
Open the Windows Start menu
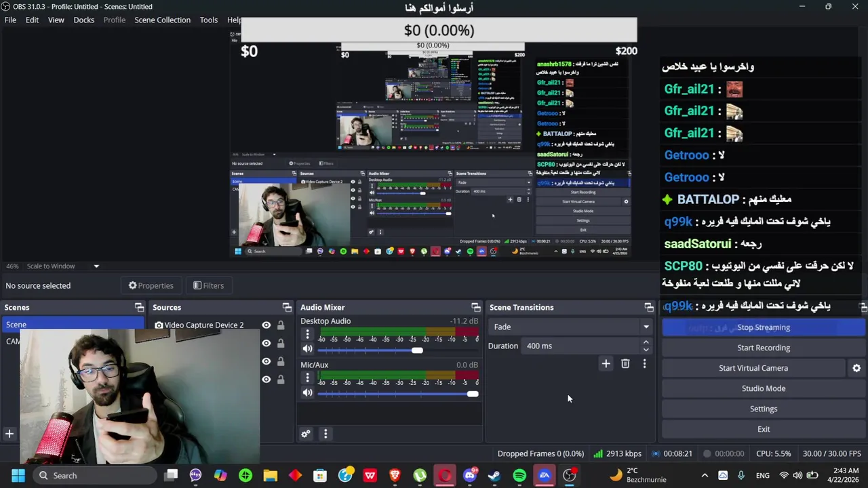pyautogui.click(x=18, y=475)
